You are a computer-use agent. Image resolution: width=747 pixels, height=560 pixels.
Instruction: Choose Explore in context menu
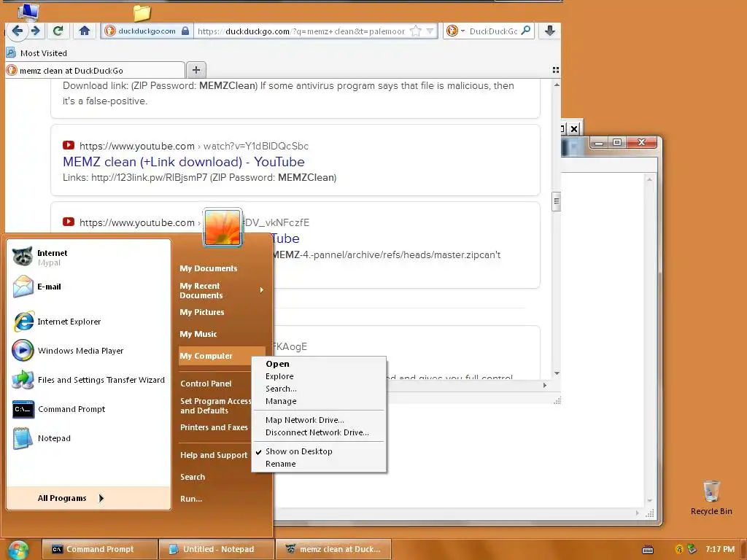pos(318,376)
